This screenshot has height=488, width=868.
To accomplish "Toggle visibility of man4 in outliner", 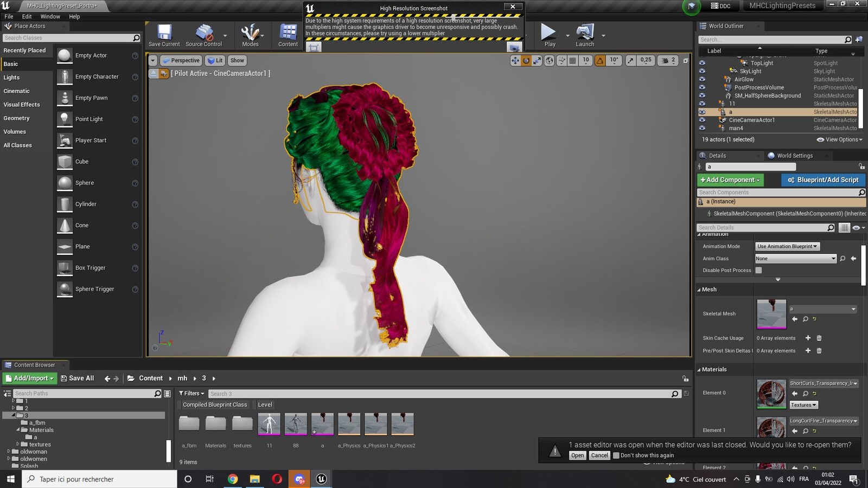I will click(702, 128).
